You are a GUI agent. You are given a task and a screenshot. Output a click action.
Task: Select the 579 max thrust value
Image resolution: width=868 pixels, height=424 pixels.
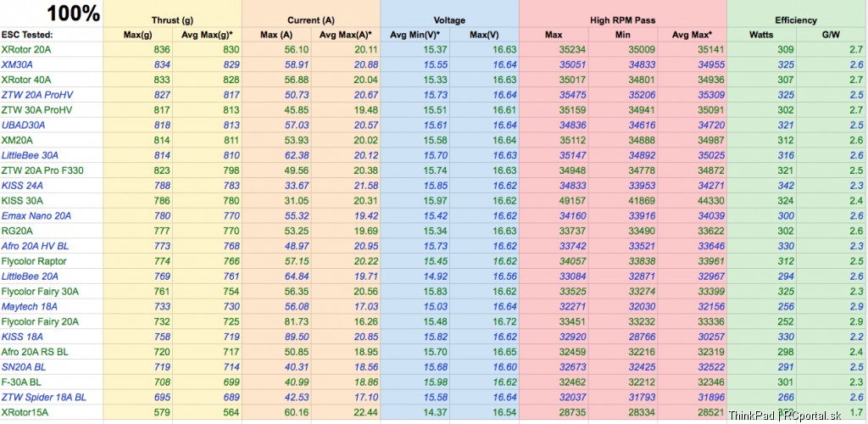coord(163,412)
